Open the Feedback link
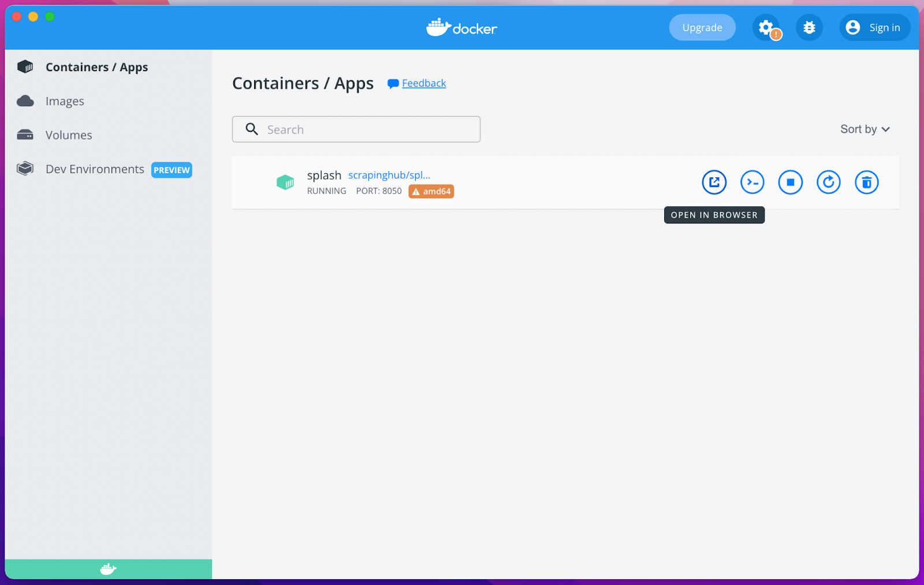This screenshot has width=924, height=585. [424, 83]
